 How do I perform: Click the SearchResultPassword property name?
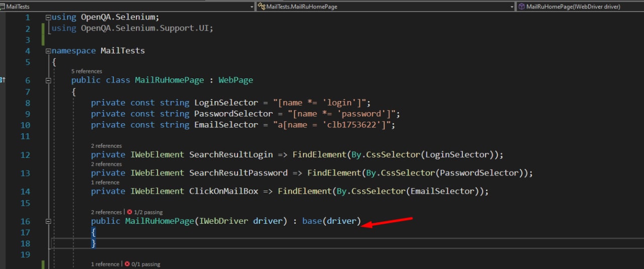pyautogui.click(x=238, y=172)
